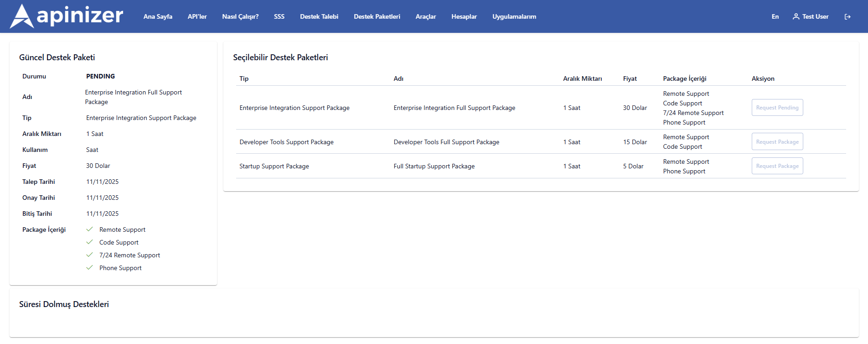Click the Phone Support checkmark icon
This screenshot has width=868, height=344.
[89, 268]
